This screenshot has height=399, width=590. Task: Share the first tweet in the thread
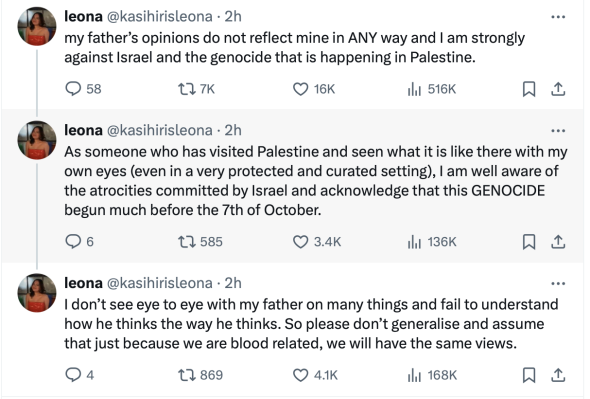click(x=558, y=89)
